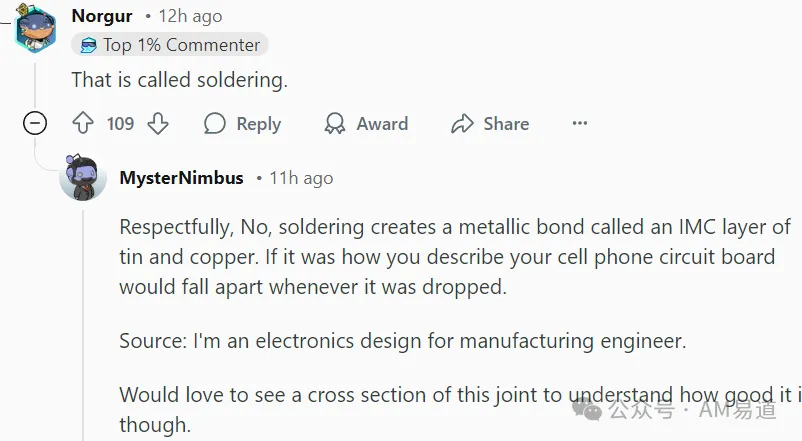The image size is (802, 441).
Task: Open Norgur's avatar profile picture
Action: tap(35, 29)
